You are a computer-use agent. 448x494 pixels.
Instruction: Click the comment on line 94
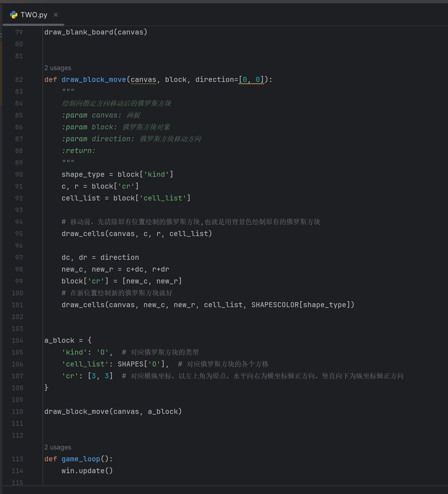(191, 222)
